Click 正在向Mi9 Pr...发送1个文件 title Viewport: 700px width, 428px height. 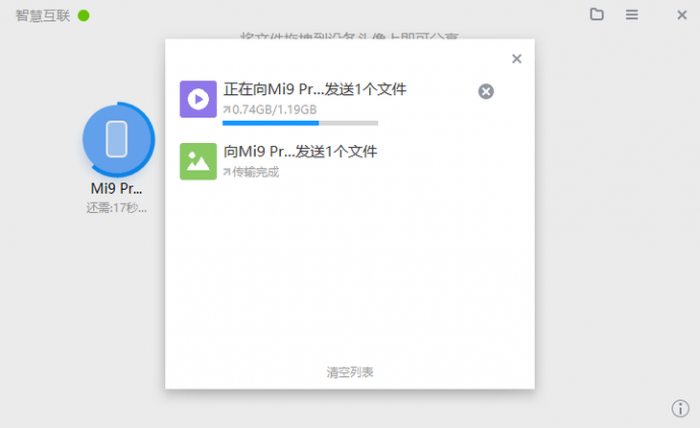[315, 89]
